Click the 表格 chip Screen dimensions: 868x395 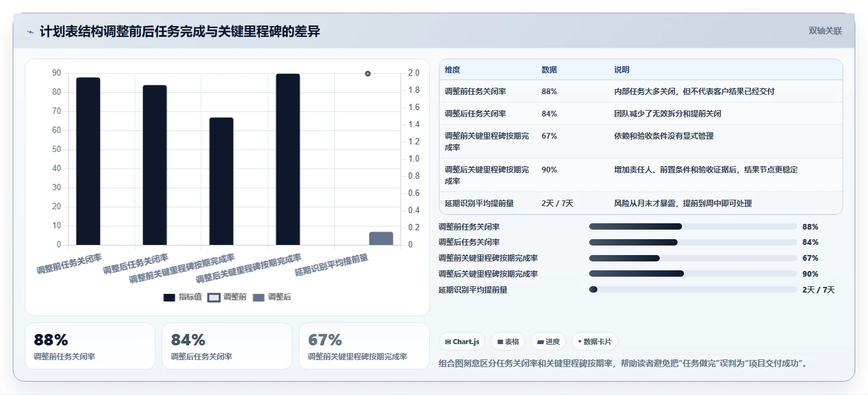coord(508,342)
